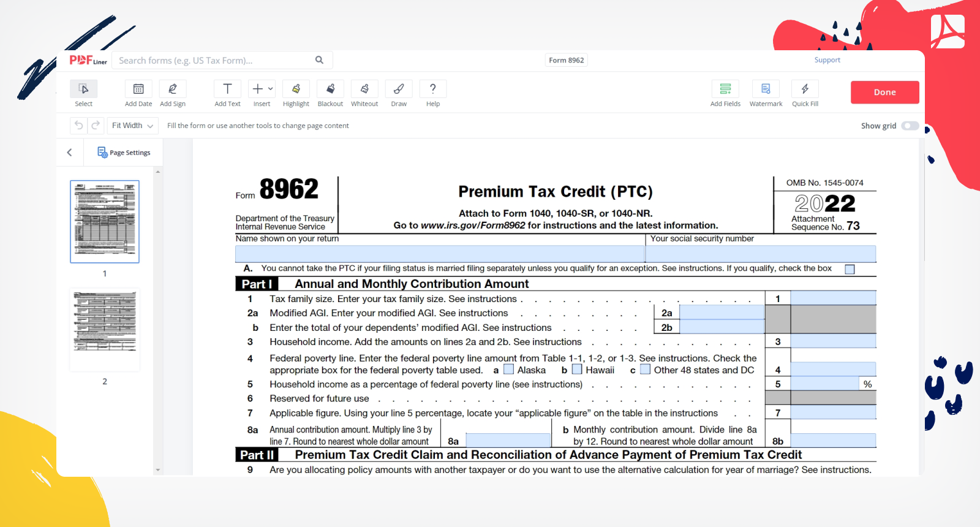Click the Quick Fill icon

[805, 89]
